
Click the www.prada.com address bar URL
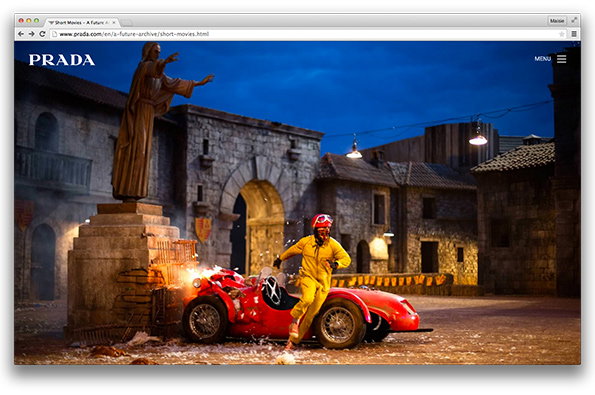[134, 34]
